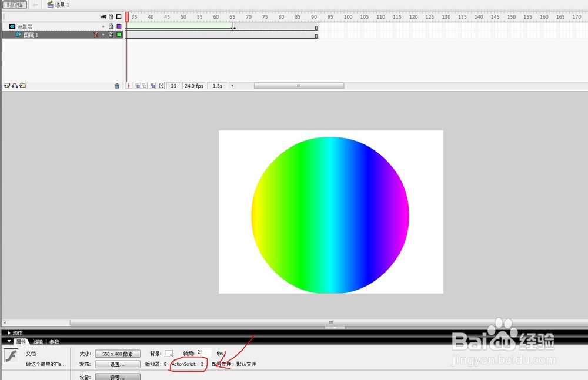Screen dimensions: 588x380
Task: Click the purple outline swatch of 遮罩层
Action: pos(119,26)
